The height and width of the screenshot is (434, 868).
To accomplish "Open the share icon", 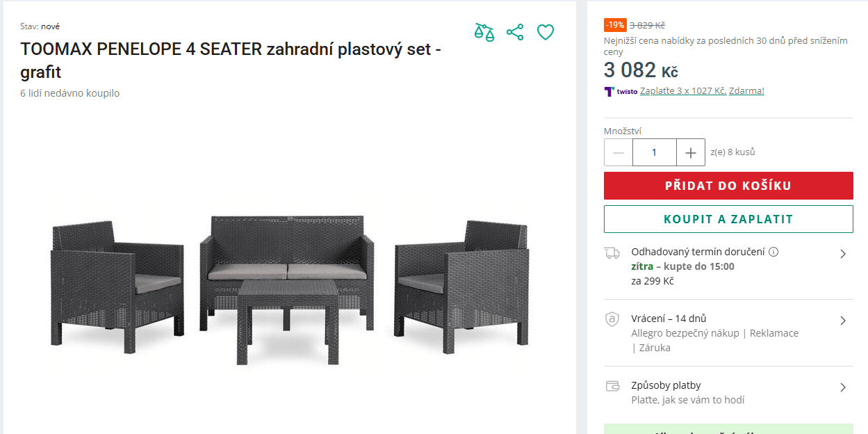I will 515,31.
